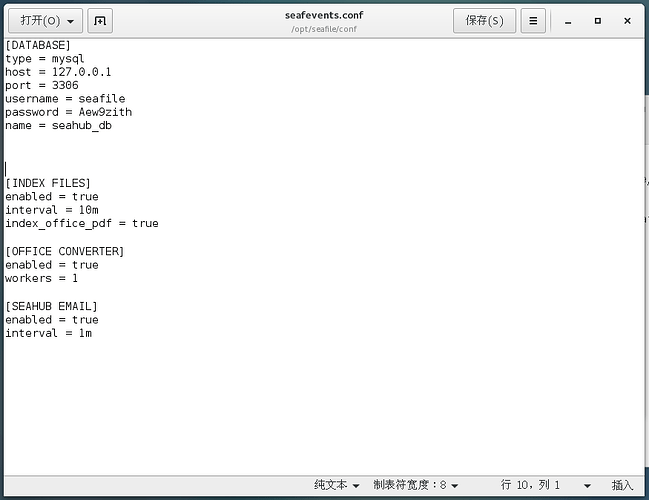Click the line type = mysql

[x=45, y=58]
